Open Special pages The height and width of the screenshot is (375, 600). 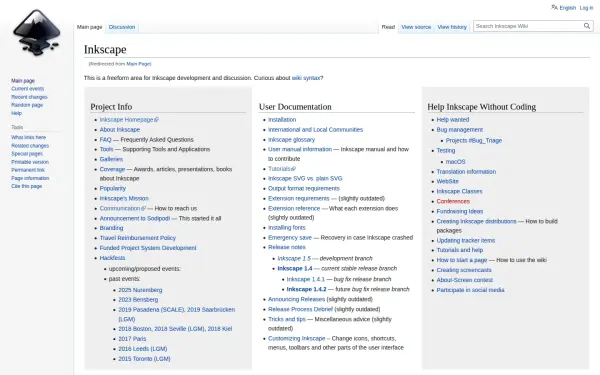coord(27,154)
